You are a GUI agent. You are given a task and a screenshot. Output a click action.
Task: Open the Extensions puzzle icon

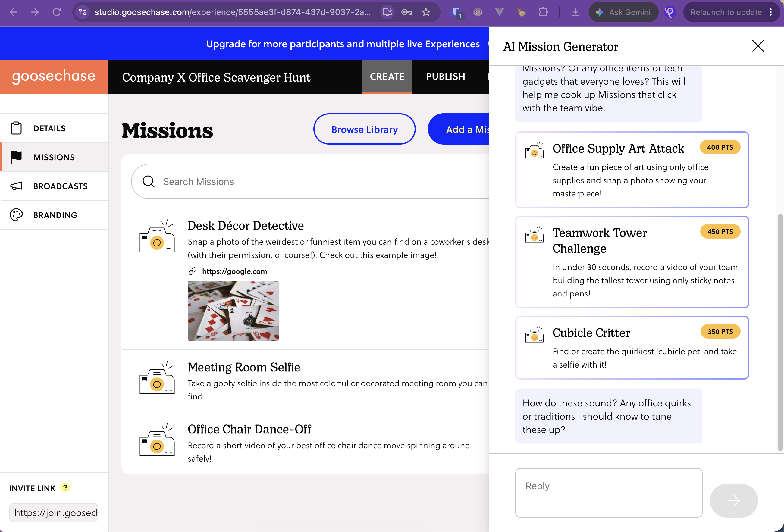543,12
